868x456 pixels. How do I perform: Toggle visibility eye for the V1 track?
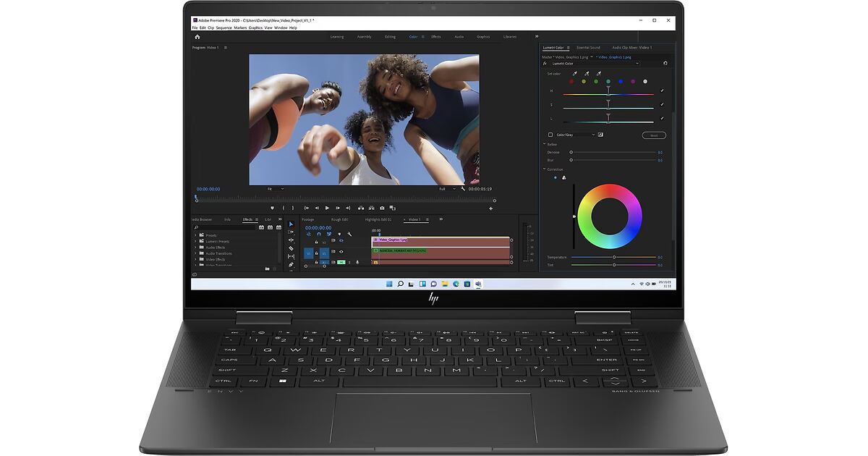[341, 252]
